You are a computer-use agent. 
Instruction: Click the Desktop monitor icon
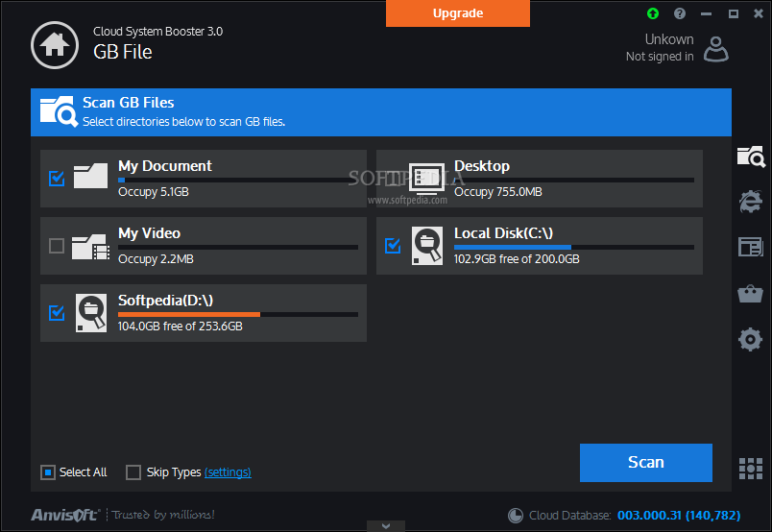[427, 178]
